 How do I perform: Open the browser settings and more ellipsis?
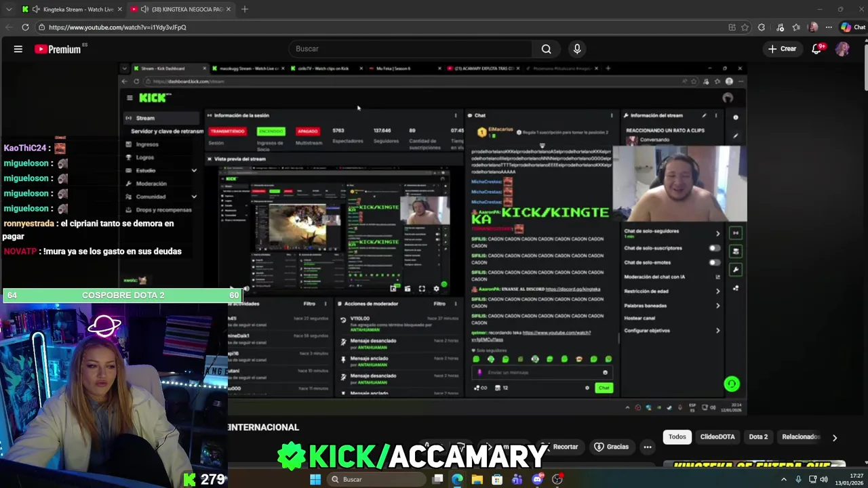click(829, 27)
